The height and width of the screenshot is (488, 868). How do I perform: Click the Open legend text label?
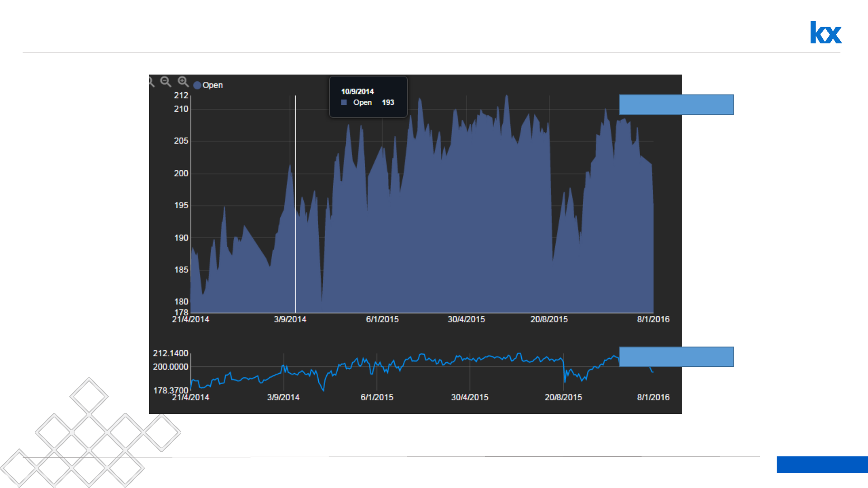(x=212, y=85)
